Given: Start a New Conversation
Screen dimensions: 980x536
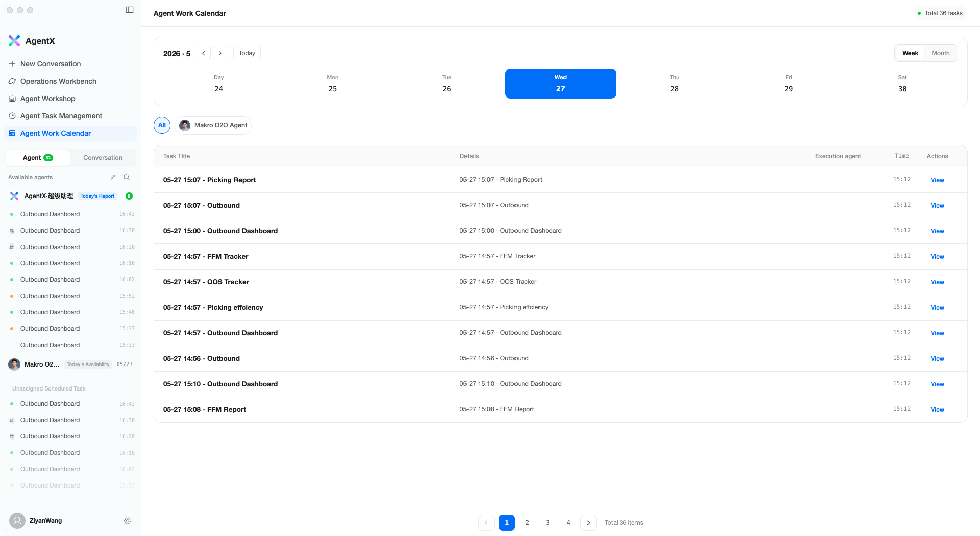Looking at the screenshot, I should (70, 64).
